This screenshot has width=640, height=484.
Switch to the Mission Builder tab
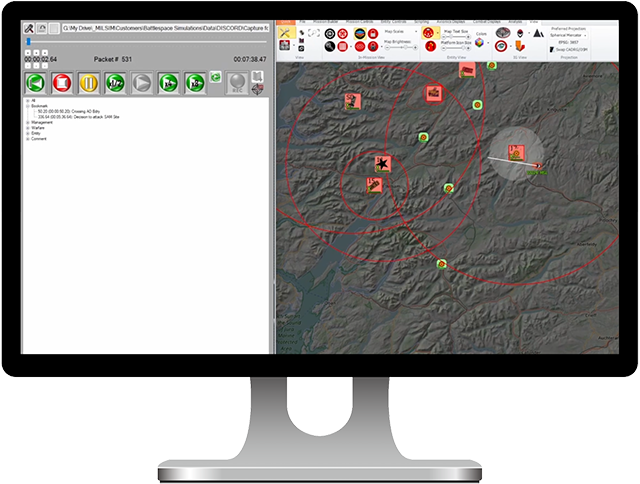(325, 22)
